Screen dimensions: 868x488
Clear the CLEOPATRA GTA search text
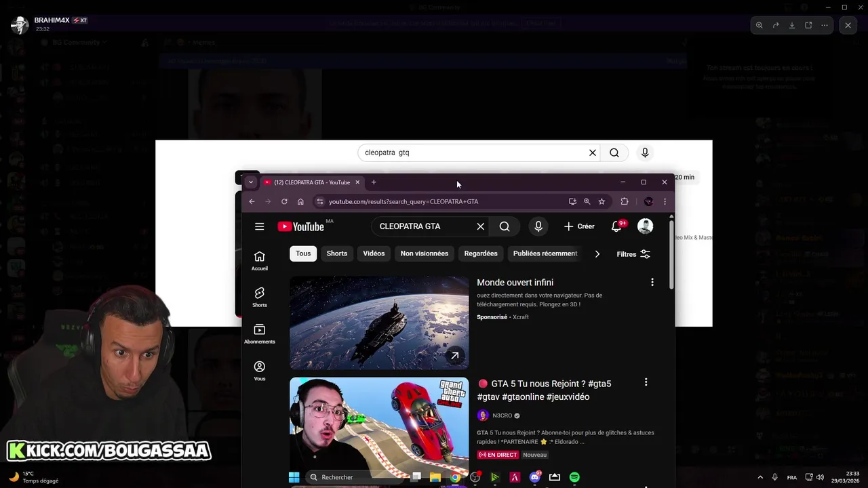pyautogui.click(x=480, y=226)
